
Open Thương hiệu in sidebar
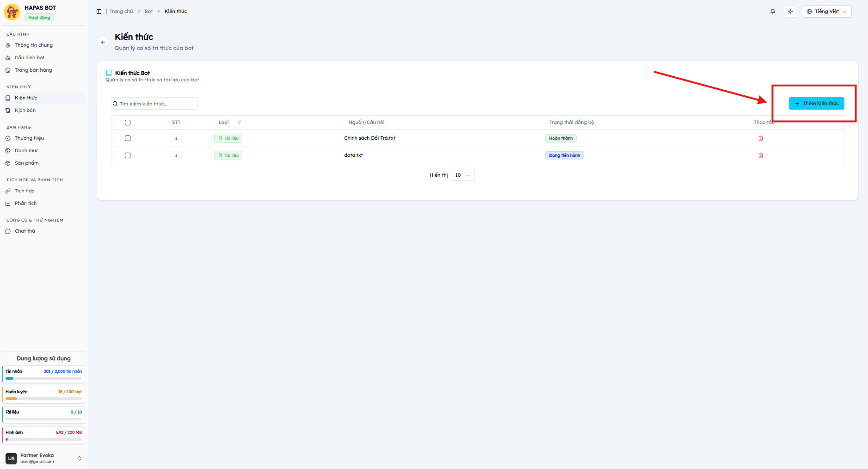(43, 138)
